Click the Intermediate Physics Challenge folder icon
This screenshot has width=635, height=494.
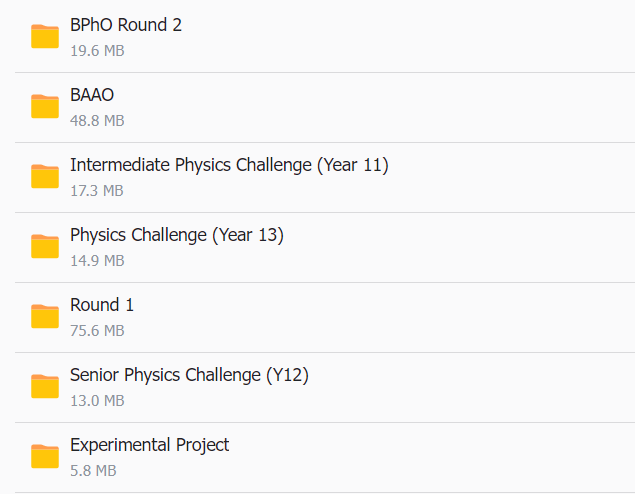pyautogui.click(x=45, y=176)
